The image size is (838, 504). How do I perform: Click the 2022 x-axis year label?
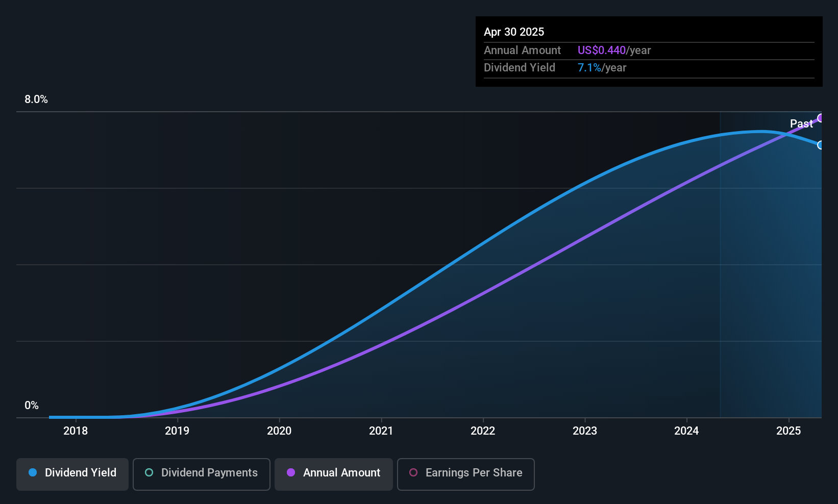[483, 431]
